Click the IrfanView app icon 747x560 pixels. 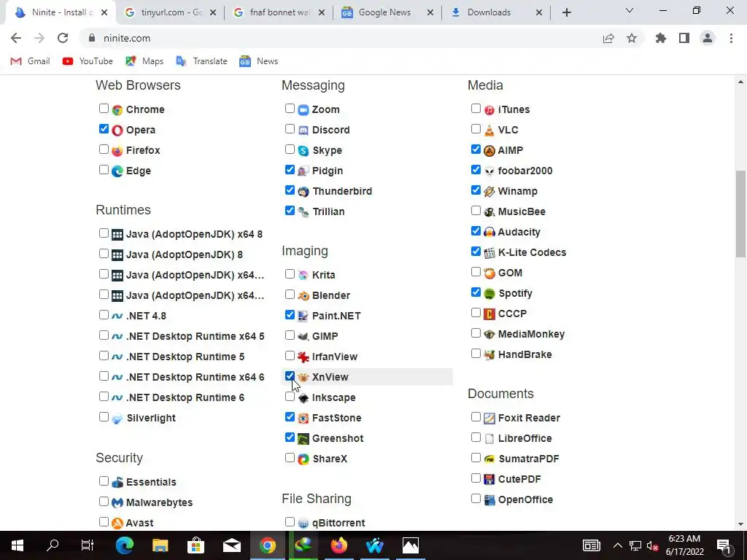pyautogui.click(x=303, y=357)
